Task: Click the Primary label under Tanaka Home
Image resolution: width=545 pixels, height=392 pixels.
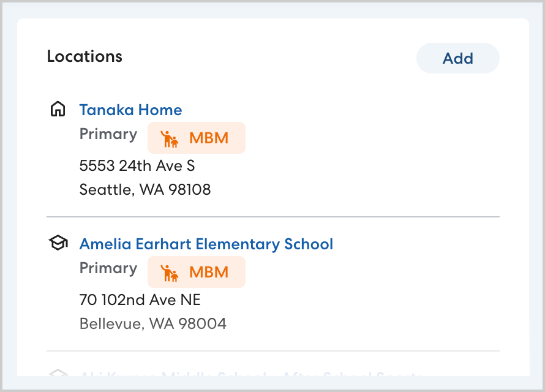Action: click(108, 134)
